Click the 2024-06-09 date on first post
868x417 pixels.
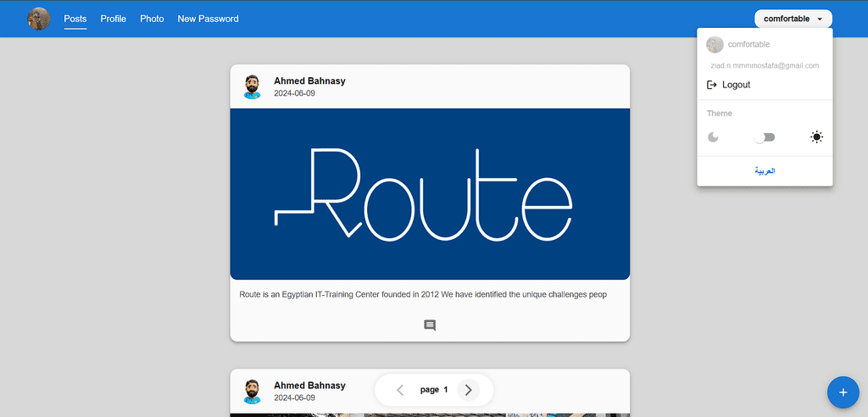click(294, 93)
